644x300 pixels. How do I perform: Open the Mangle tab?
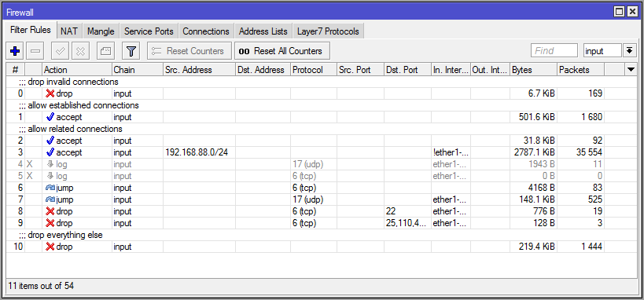pos(101,31)
